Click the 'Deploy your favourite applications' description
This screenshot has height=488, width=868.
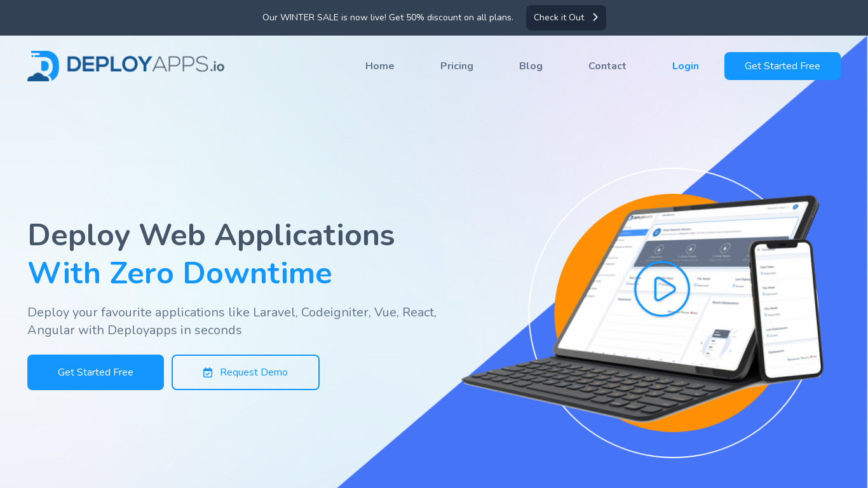pos(232,322)
